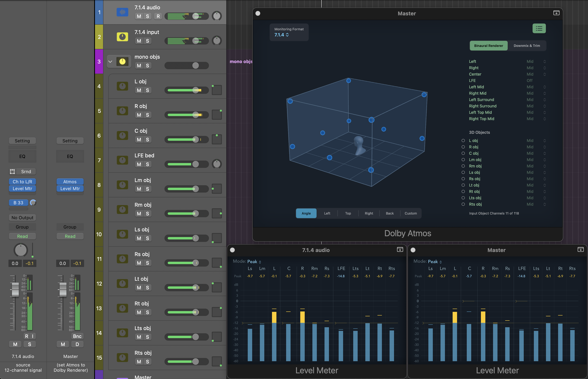The height and width of the screenshot is (379, 588).
Task: Switch to the Binaural Renderer tab
Action: pos(488,46)
